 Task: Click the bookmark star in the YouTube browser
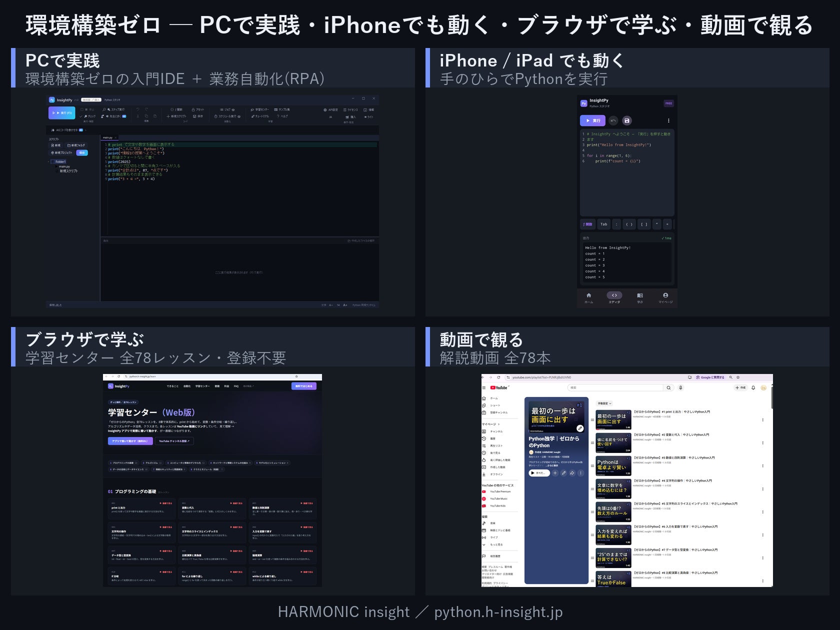click(738, 377)
